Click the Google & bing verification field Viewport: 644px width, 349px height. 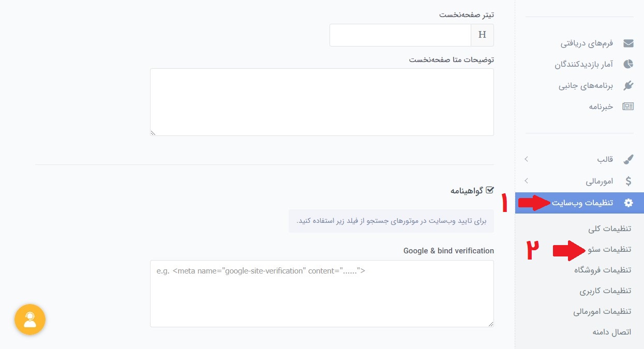coord(322,293)
